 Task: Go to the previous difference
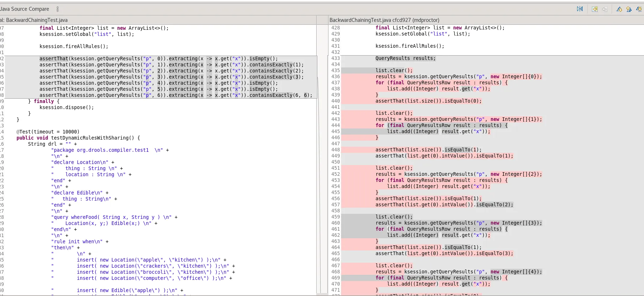tap(629, 9)
